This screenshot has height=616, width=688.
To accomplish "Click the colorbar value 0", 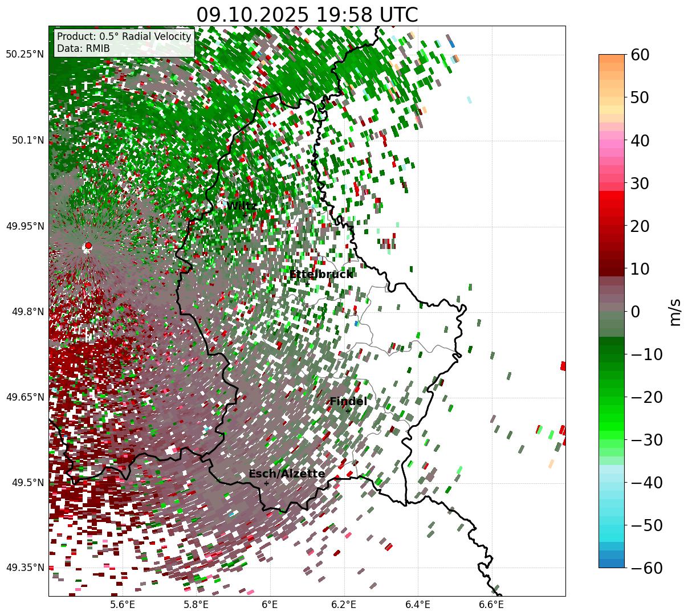I will (636, 311).
